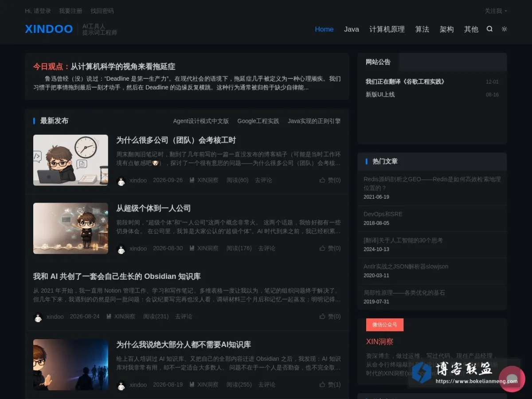
Task: Open XIN洞察 category on AI知识库 post
Action: pos(204,385)
